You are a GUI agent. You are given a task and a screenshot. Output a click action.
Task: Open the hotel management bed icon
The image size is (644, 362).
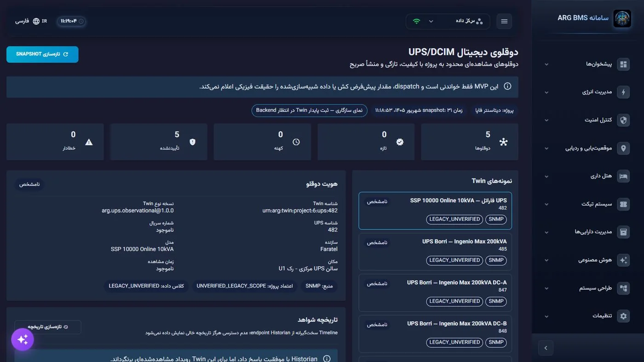tap(623, 176)
